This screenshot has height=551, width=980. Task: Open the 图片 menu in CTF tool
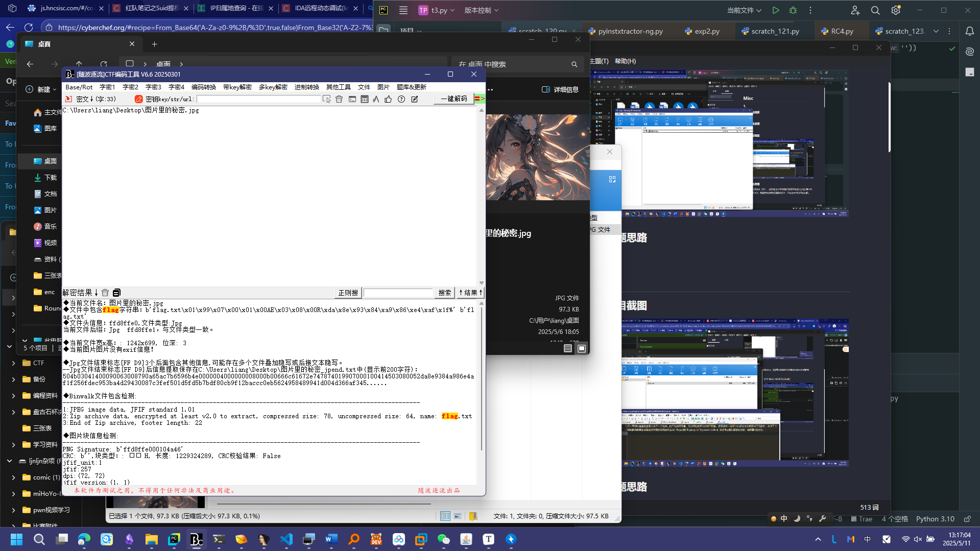pos(384,87)
